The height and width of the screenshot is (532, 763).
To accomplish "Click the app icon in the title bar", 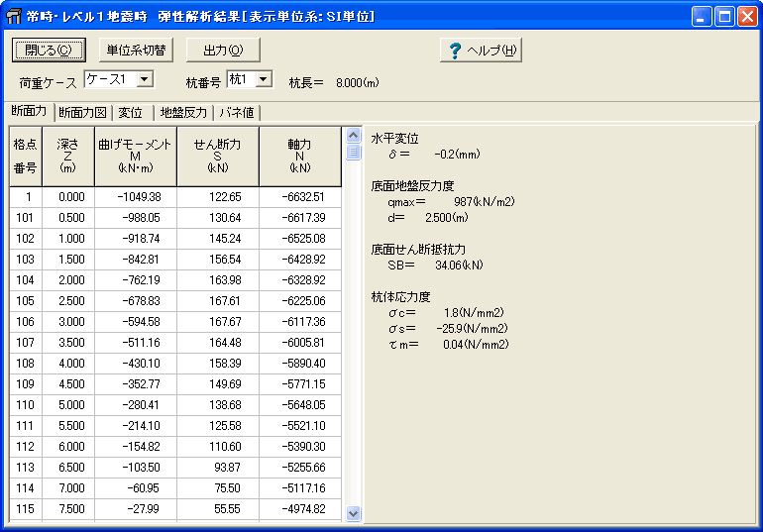I will (x=14, y=16).
